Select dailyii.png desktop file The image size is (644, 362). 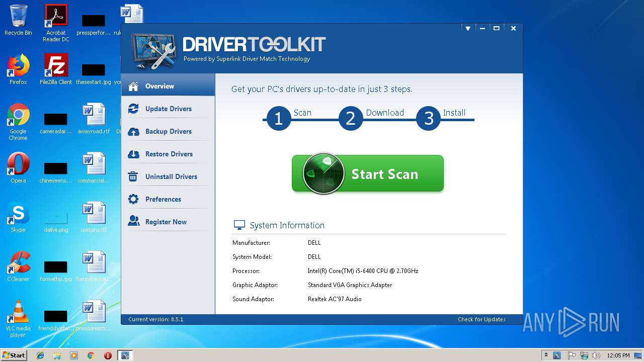point(56,220)
